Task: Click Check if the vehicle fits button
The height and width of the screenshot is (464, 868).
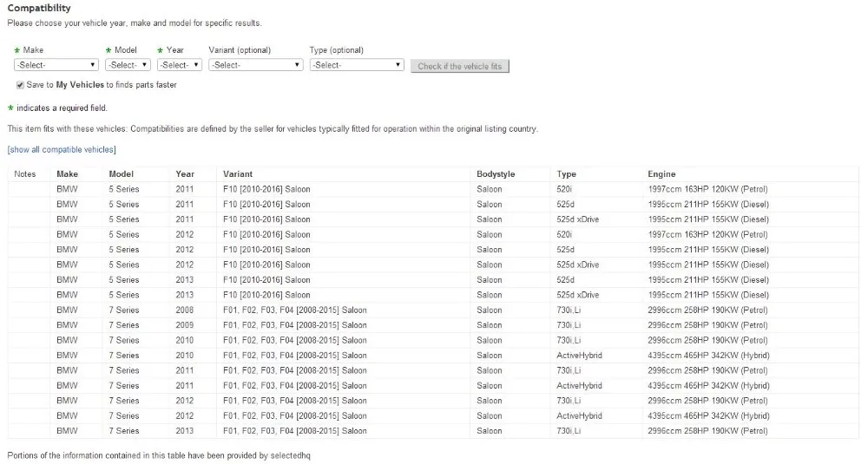Action: (459, 67)
